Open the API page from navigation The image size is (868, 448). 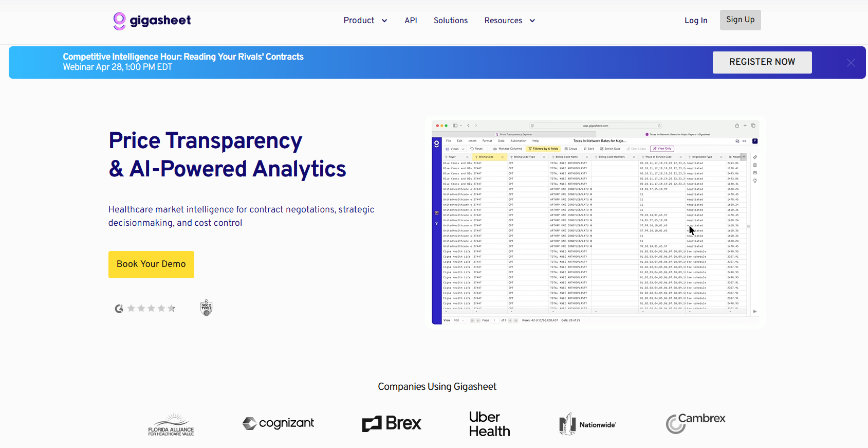tap(411, 21)
